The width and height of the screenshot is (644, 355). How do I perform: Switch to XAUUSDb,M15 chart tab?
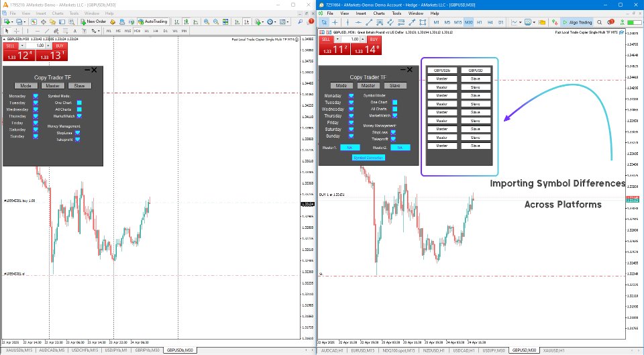[x=19, y=350]
